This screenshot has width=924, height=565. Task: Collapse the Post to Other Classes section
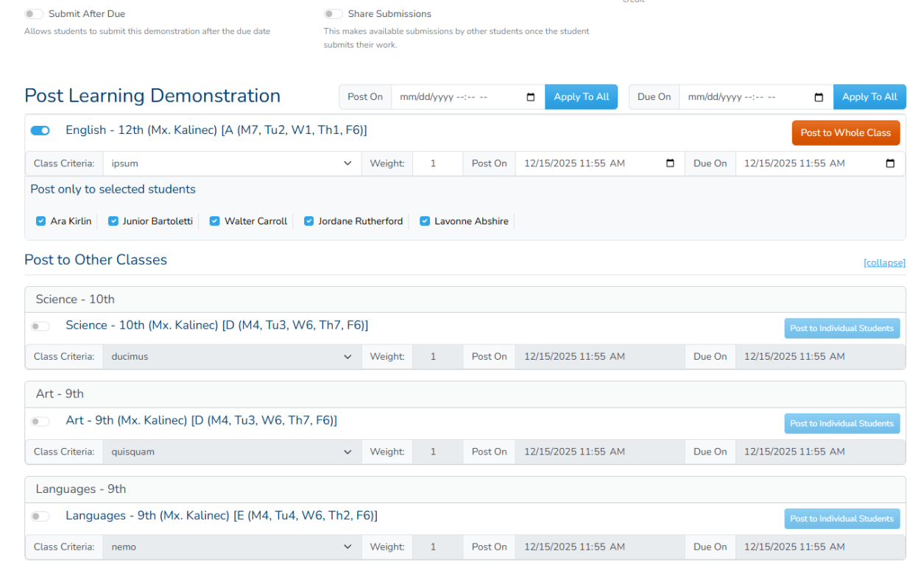click(x=884, y=263)
